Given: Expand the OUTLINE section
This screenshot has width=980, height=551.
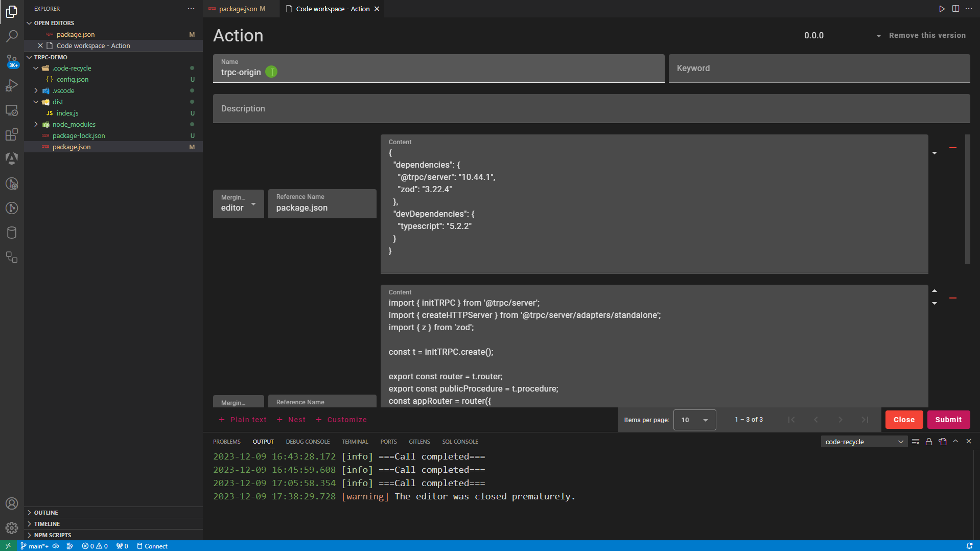Looking at the screenshot, I should point(46,513).
